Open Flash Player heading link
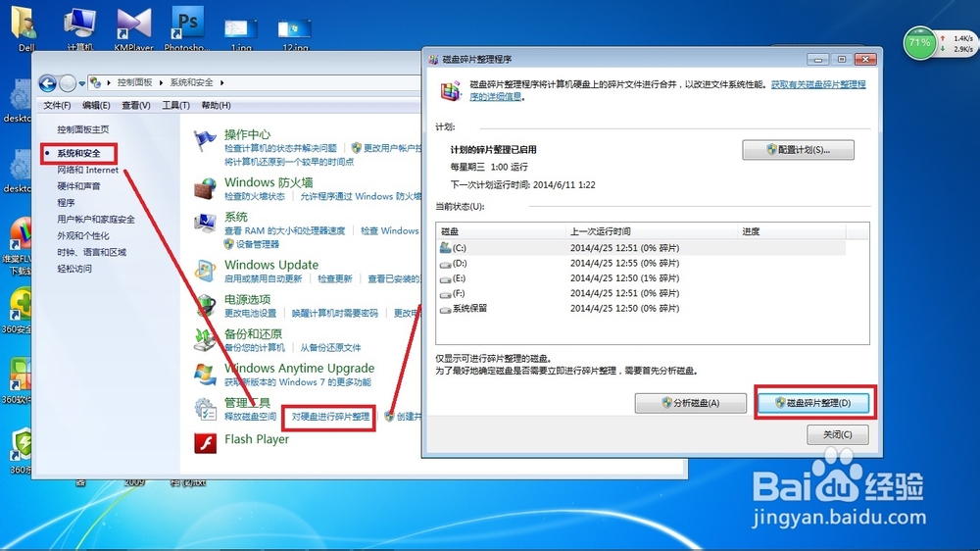 click(x=257, y=439)
